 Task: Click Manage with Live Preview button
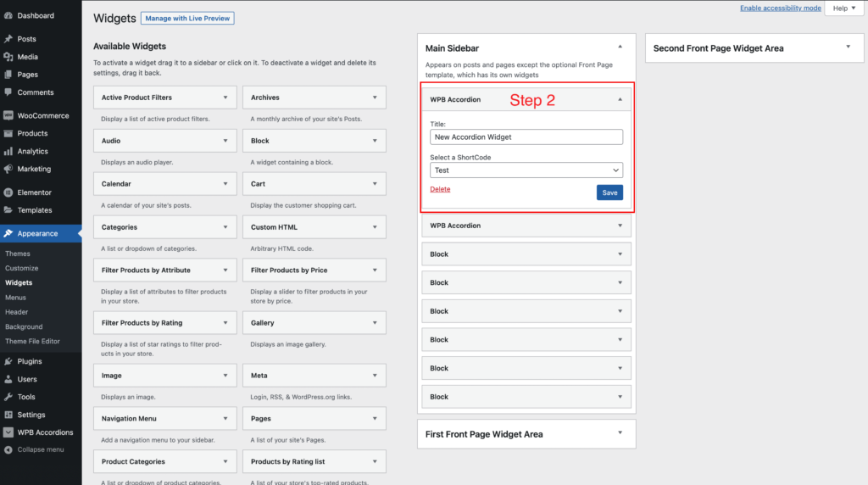point(187,19)
